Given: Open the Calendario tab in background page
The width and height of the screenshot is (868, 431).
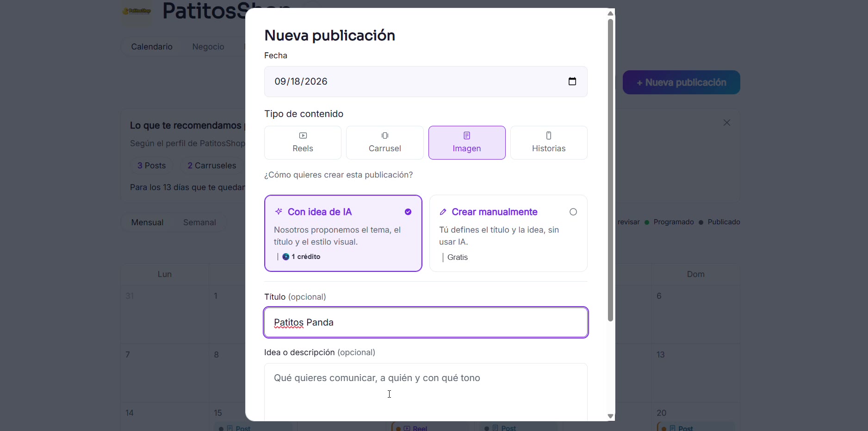Looking at the screenshot, I should coord(152,47).
